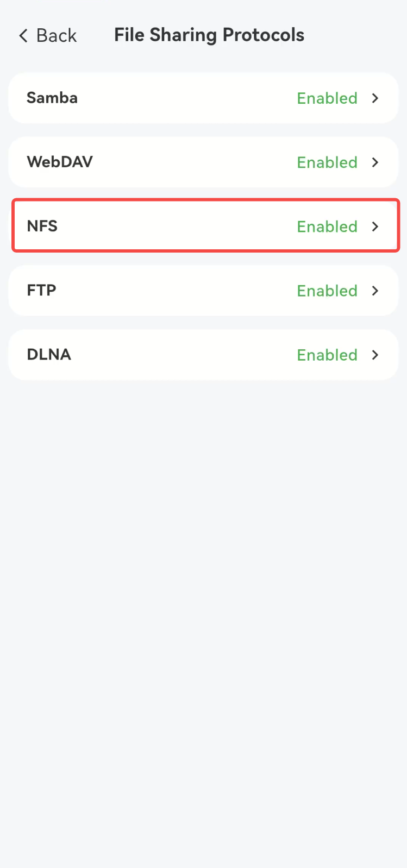Select the Samba protocol label

pyautogui.click(x=52, y=98)
